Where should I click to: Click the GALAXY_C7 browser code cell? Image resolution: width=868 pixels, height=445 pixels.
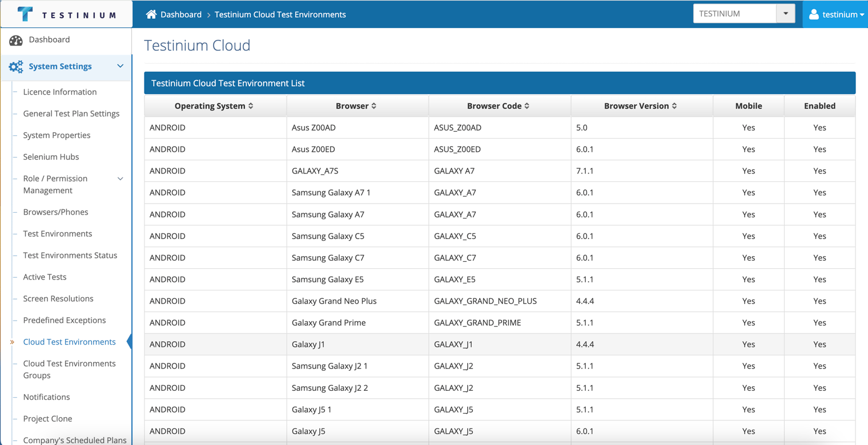coord(500,258)
